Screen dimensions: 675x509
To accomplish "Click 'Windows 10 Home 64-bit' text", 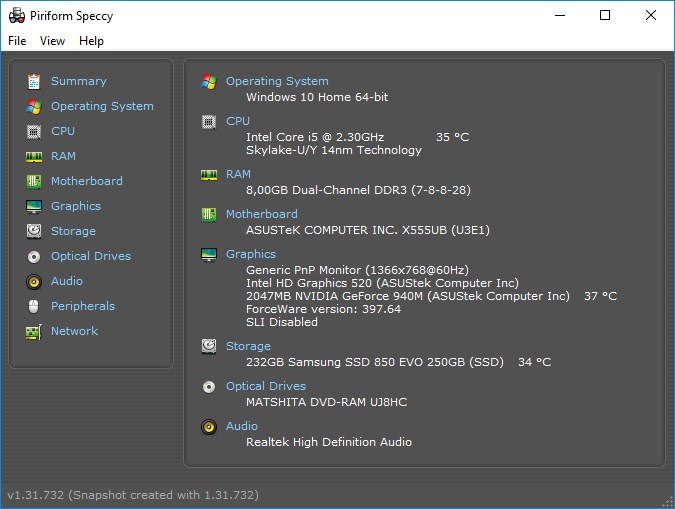I will coord(317,97).
